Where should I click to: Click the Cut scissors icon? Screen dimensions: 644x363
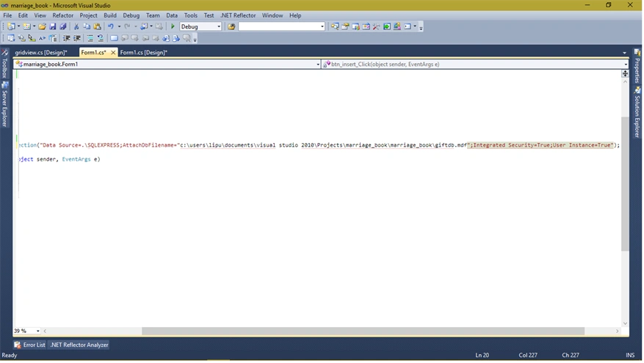tap(76, 26)
